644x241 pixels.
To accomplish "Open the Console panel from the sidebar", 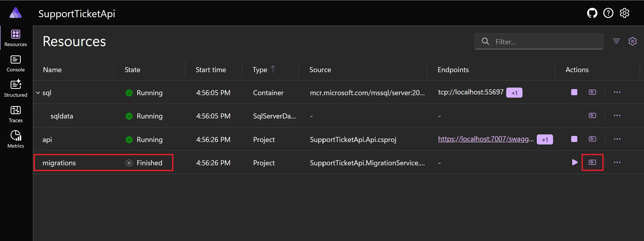I will [15, 63].
